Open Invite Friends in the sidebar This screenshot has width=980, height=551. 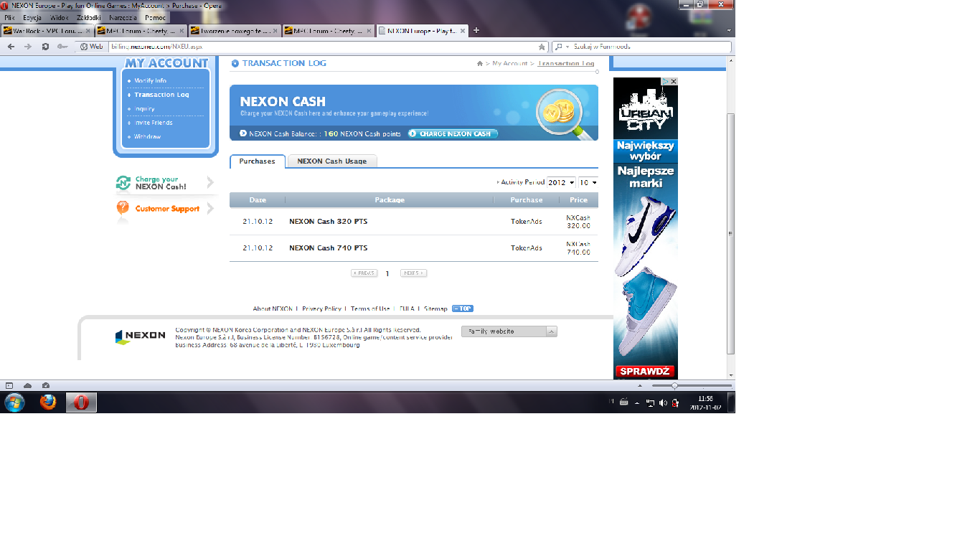pyautogui.click(x=153, y=123)
